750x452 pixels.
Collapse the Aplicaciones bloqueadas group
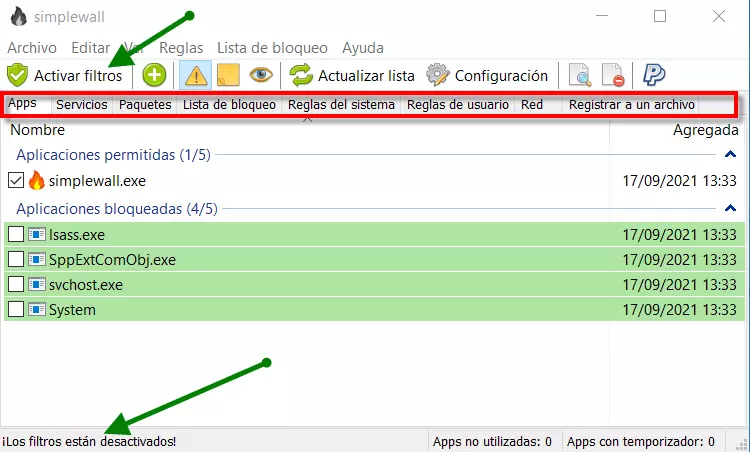pyautogui.click(x=730, y=209)
